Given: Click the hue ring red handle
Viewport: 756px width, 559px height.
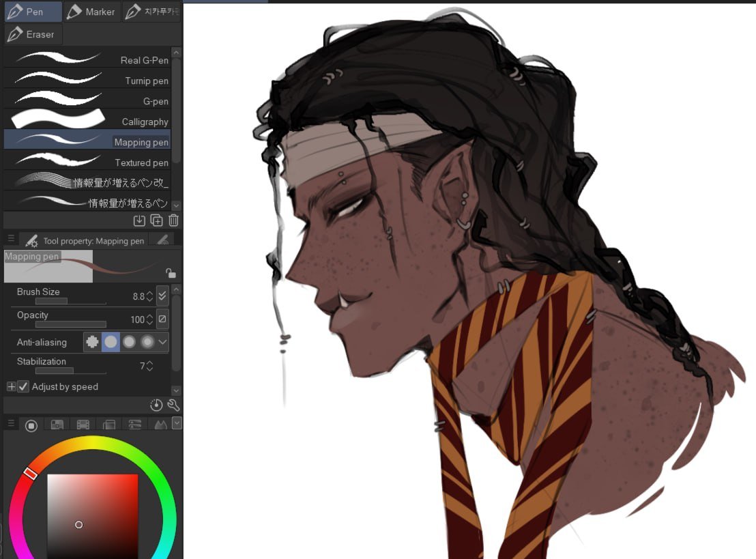Looking at the screenshot, I should pyautogui.click(x=31, y=473).
